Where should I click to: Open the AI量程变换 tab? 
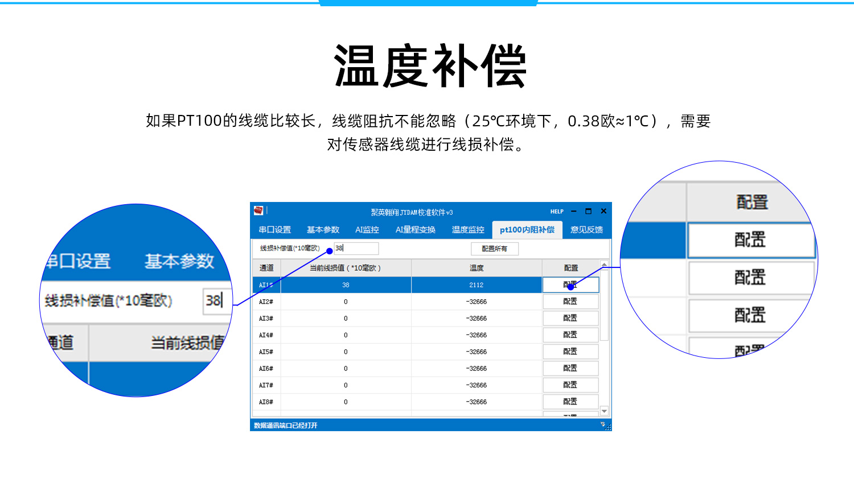414,230
